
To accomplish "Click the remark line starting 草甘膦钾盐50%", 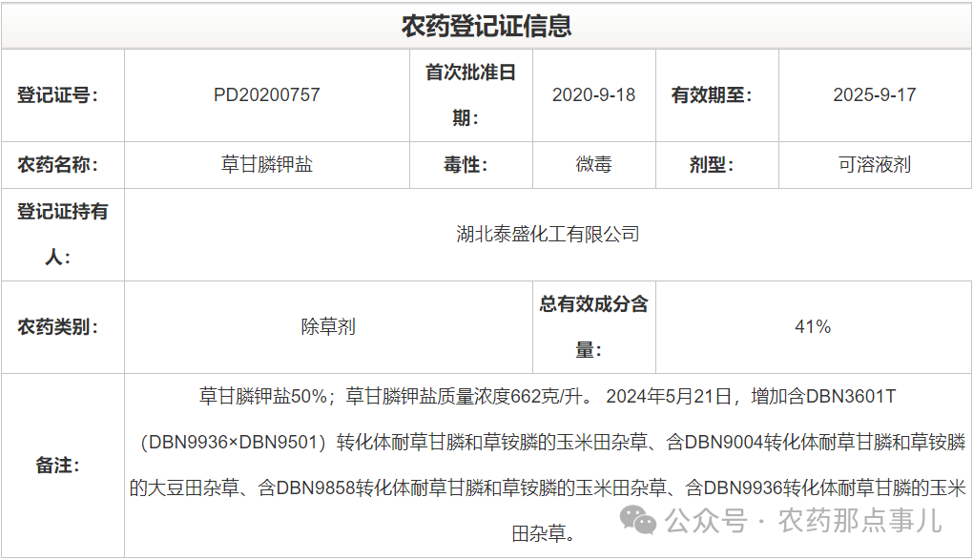I will click(x=548, y=396).
